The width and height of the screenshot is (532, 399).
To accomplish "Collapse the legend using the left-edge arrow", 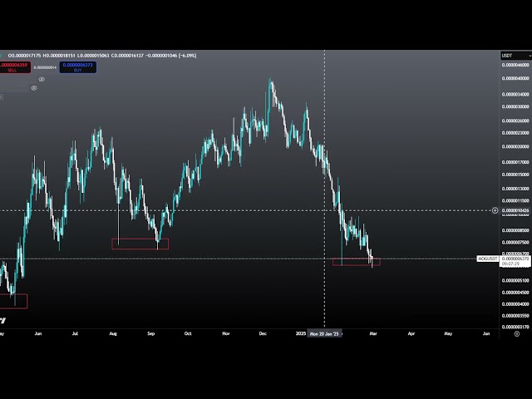I will (x=2, y=97).
